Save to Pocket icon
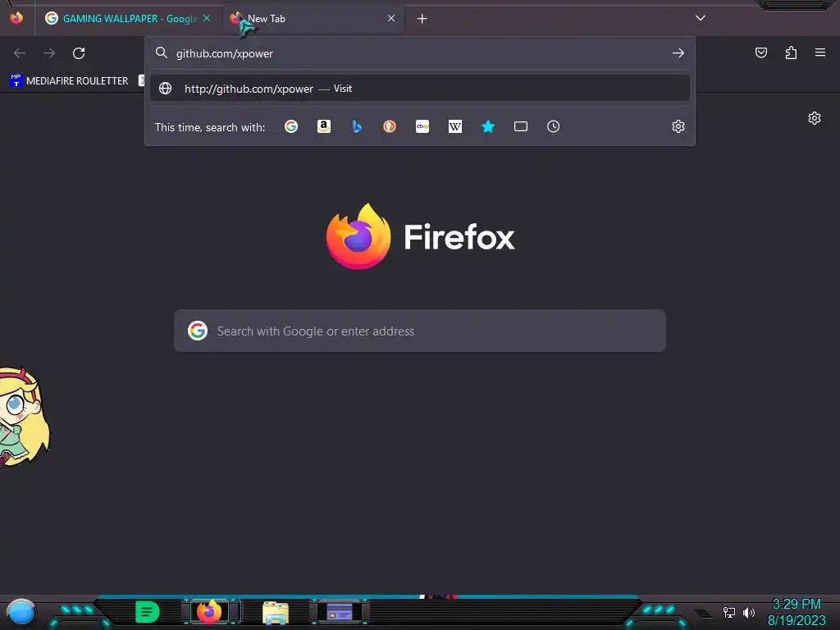The width and height of the screenshot is (840, 630). 761,52
